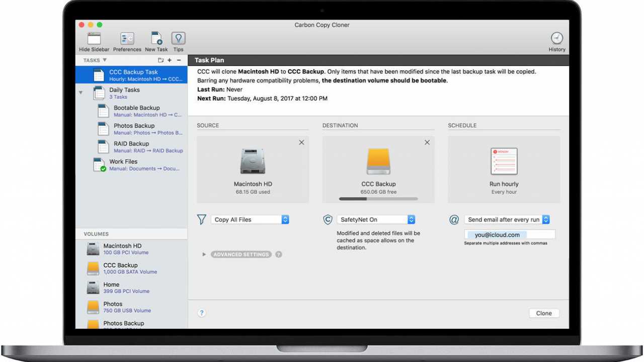This screenshot has width=644, height=362.
Task: Select Macintosh HD in the Volumes list
Action: click(131, 249)
